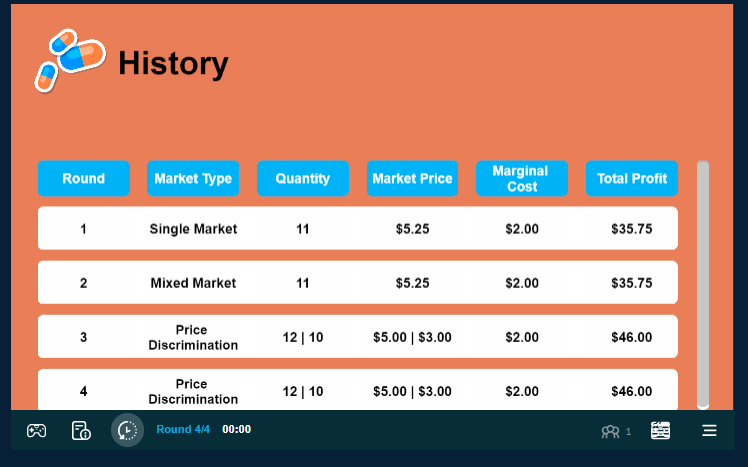Click round 4 price $5.00 | $3.00
The image size is (748, 467).
pyautogui.click(x=413, y=391)
